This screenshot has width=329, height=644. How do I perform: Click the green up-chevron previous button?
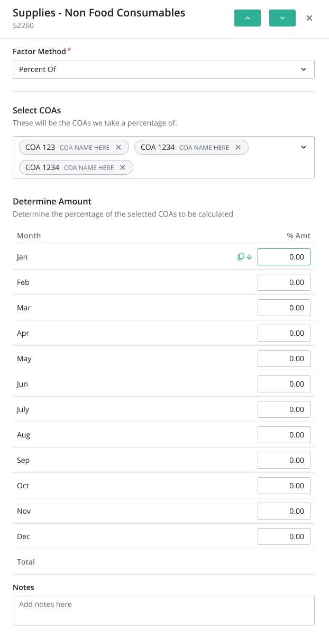click(248, 18)
